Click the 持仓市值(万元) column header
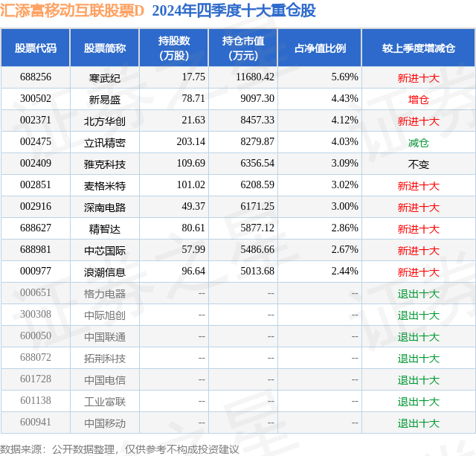Screen dimensions: 476x456 click(x=243, y=48)
